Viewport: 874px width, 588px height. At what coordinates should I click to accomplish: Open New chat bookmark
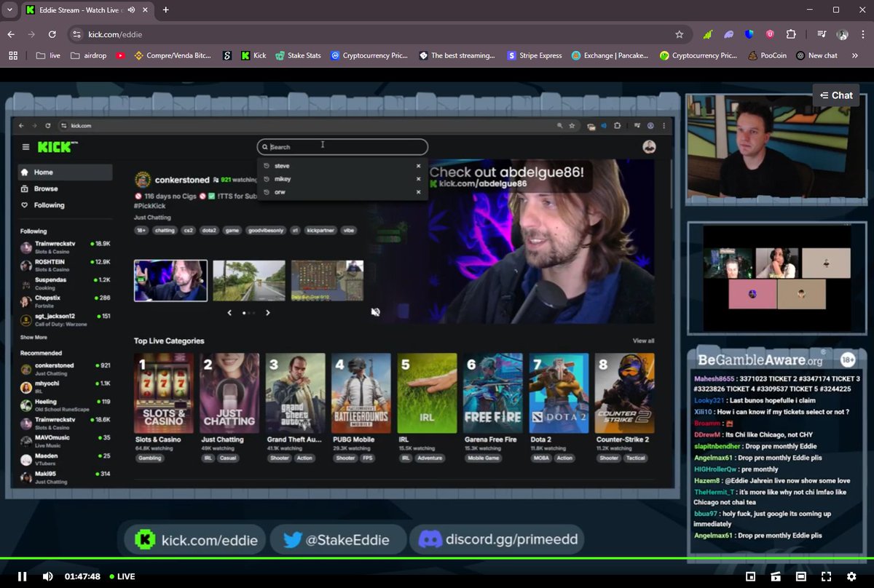click(x=817, y=55)
